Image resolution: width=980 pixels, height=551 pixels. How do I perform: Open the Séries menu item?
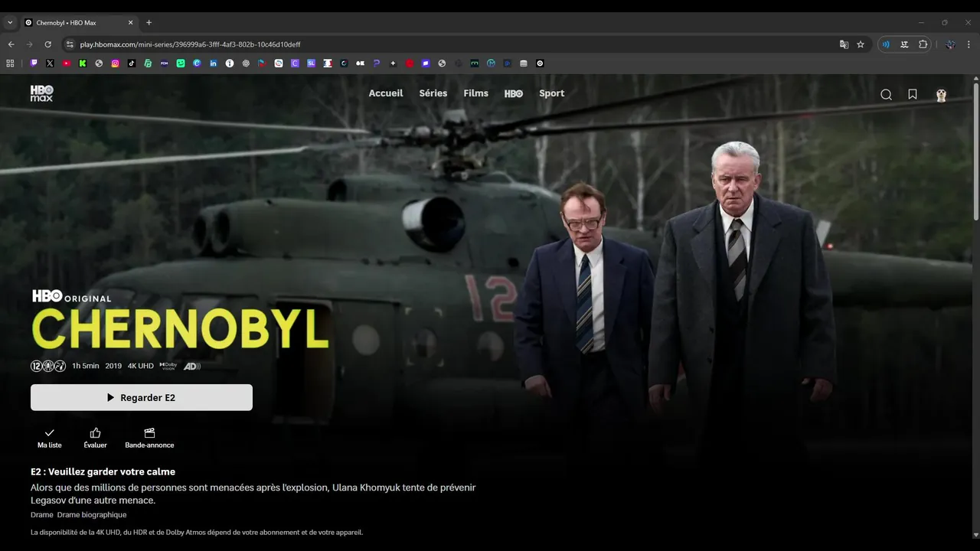pyautogui.click(x=433, y=93)
